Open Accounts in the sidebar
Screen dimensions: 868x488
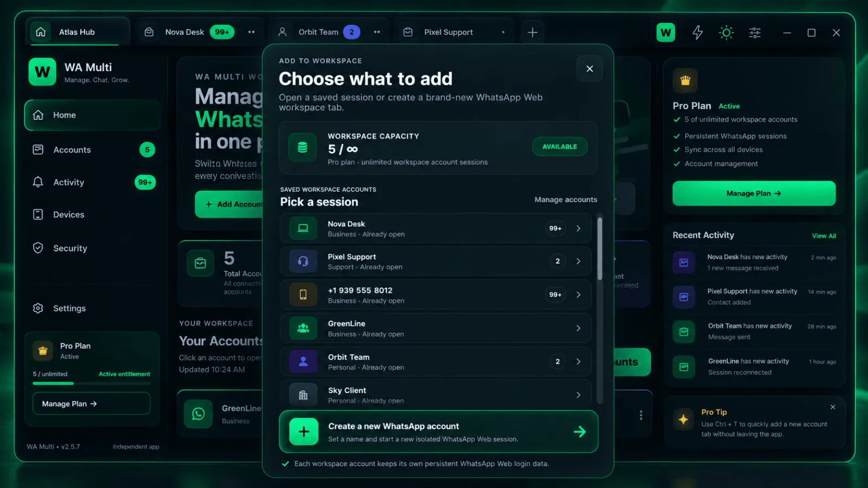pyautogui.click(x=93, y=150)
